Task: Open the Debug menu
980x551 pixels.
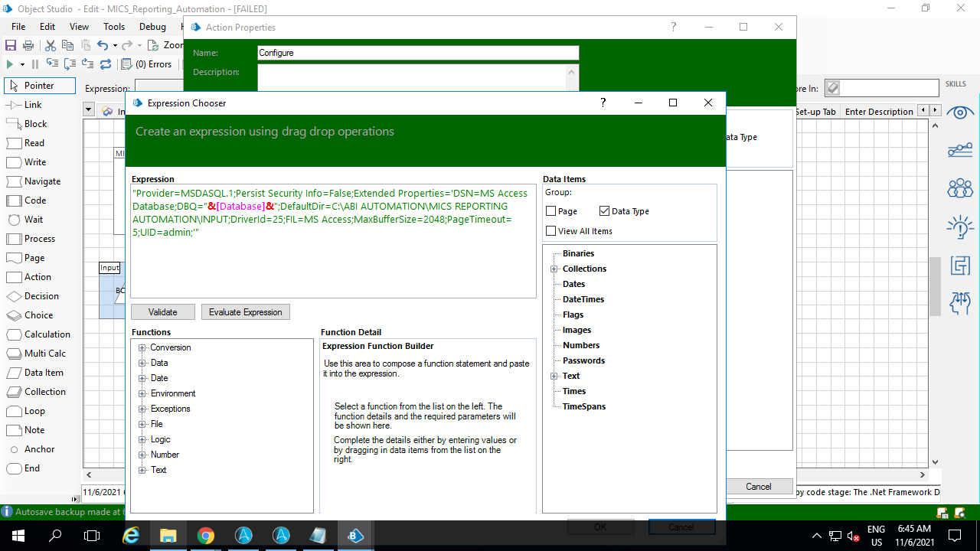Action: (x=152, y=27)
